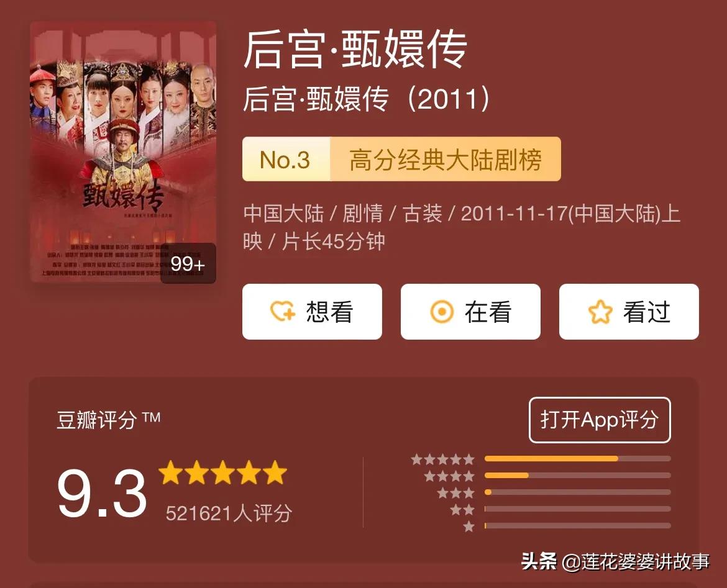Click the heart-plus icon on 想看
The height and width of the screenshot is (588, 727).
[283, 311]
